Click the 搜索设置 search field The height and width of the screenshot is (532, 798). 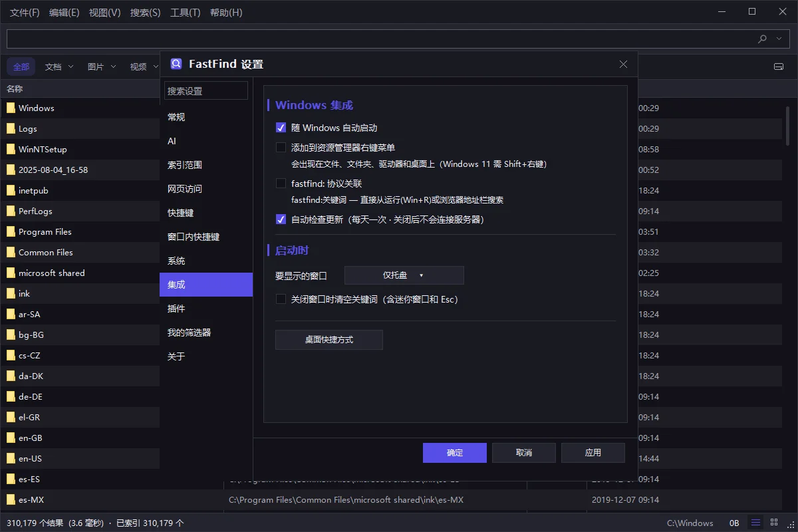(x=206, y=90)
